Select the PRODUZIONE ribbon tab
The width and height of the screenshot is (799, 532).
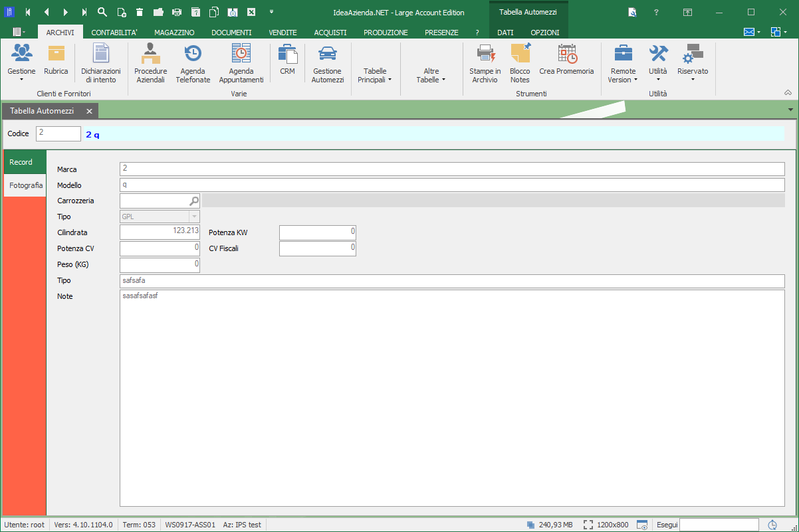tap(386, 33)
